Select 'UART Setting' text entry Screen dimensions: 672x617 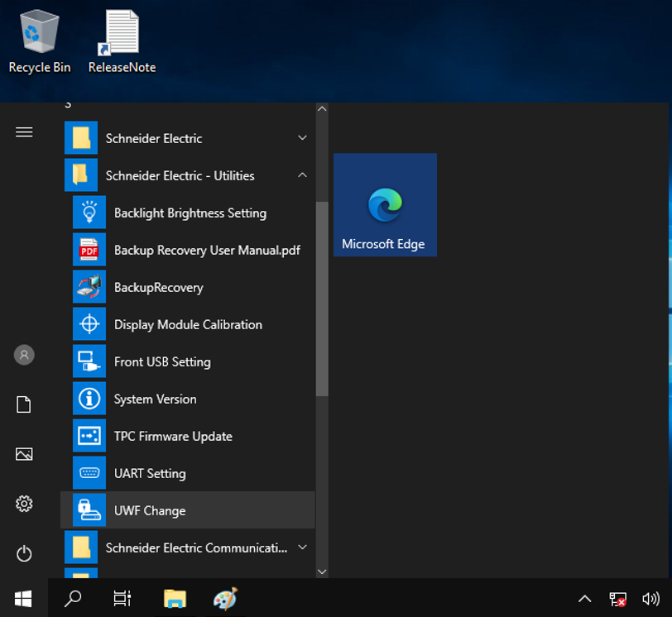point(150,474)
